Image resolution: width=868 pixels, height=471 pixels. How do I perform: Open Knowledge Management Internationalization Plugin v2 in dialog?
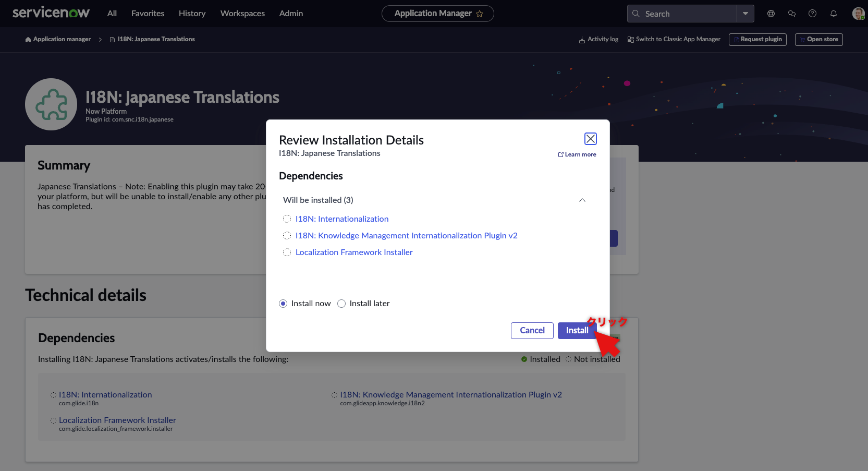[407, 236]
